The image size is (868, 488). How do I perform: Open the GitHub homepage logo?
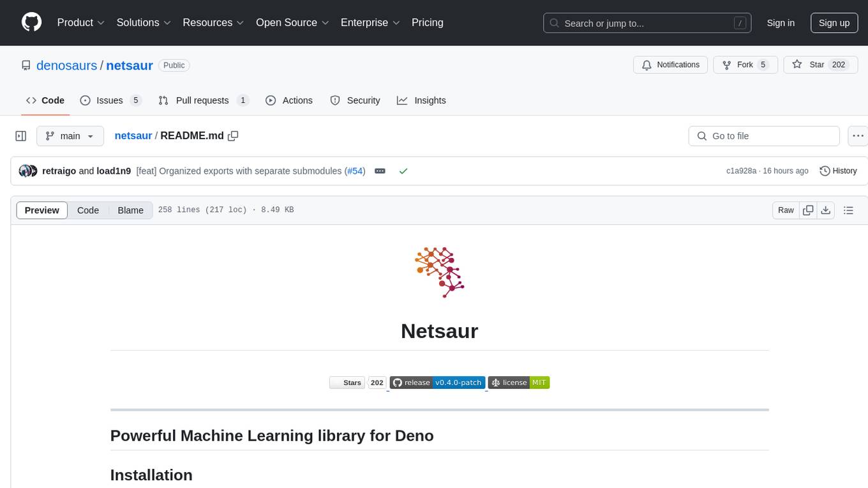pos(32,22)
